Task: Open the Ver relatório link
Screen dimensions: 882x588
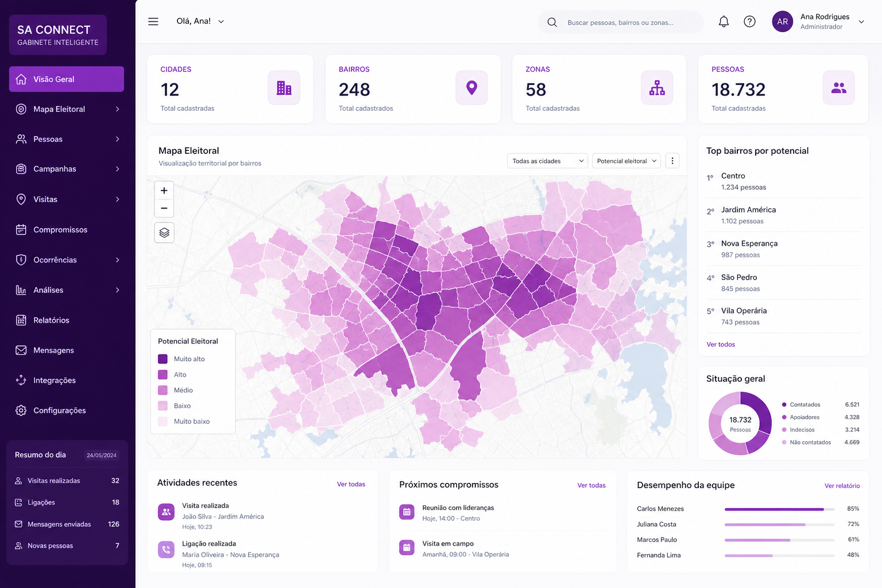Action: tap(842, 486)
